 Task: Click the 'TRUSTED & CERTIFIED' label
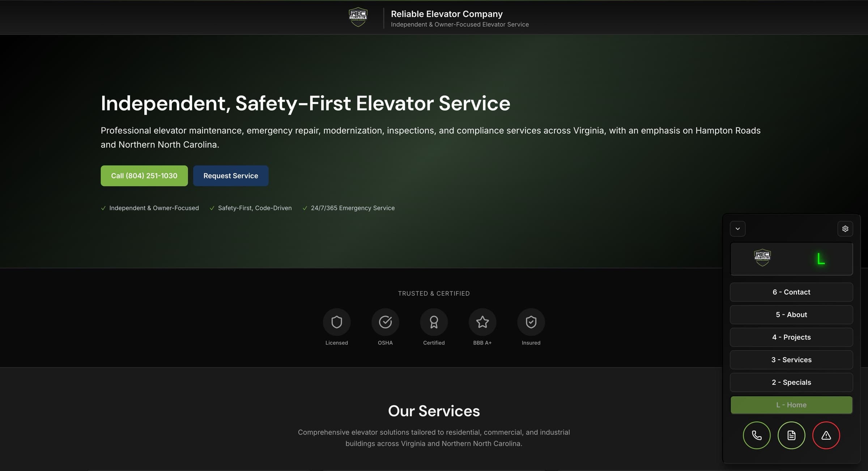[434, 293]
